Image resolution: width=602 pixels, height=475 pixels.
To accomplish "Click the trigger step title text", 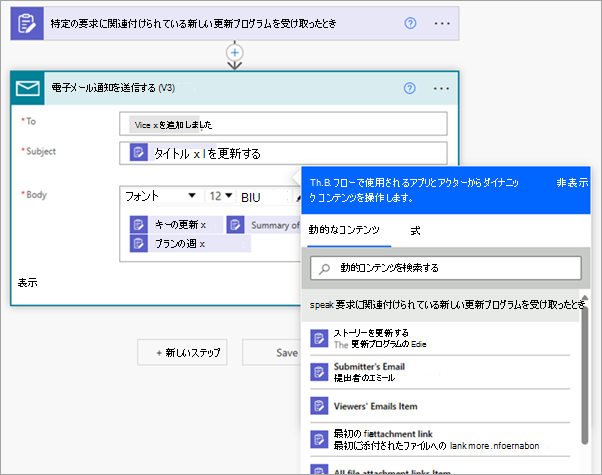I will pos(194,23).
